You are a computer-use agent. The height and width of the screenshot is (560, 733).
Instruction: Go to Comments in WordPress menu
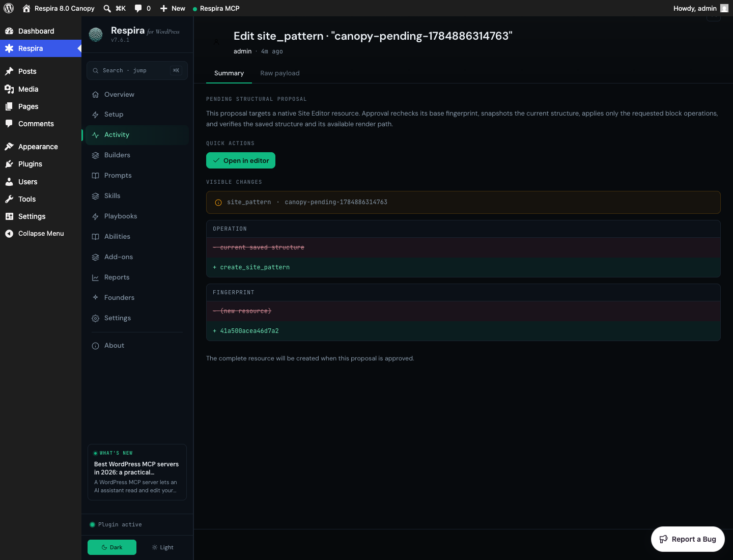click(41, 124)
